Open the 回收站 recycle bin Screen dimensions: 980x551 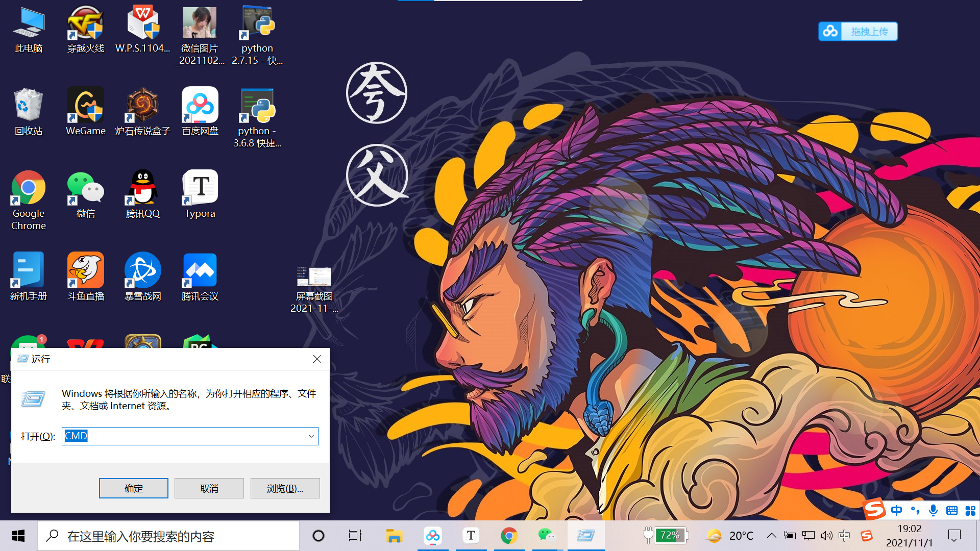[29, 106]
